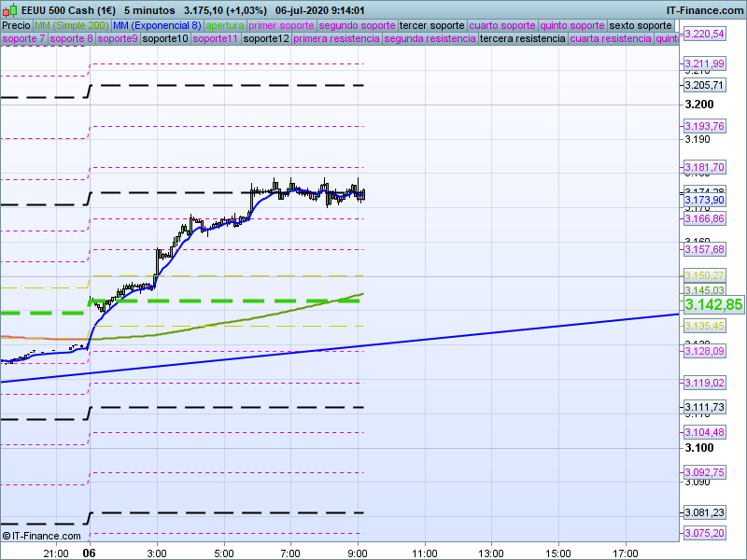Click the 3.181,70 price tag
This screenshot has width=747, height=560.
(705, 168)
